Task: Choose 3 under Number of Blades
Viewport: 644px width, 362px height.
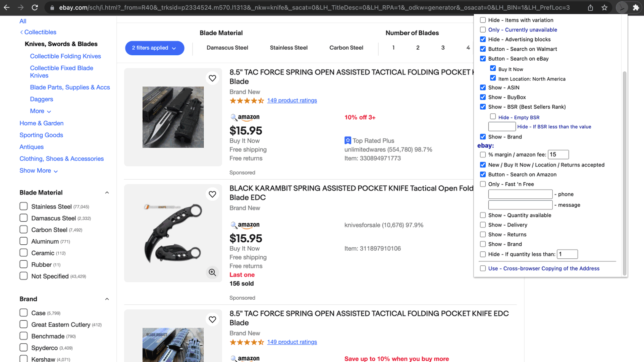Action: click(443, 48)
